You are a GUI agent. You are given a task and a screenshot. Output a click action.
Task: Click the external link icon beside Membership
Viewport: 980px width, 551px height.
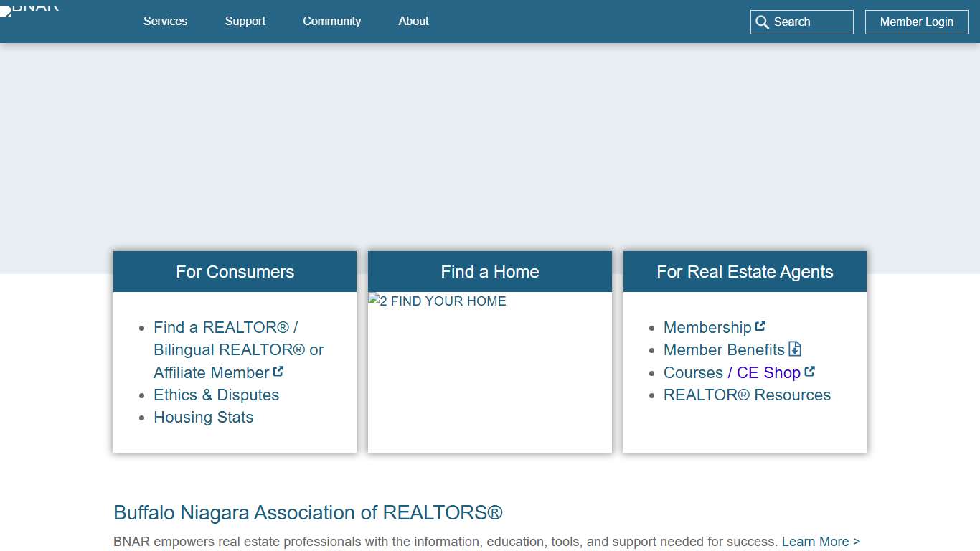(x=760, y=325)
